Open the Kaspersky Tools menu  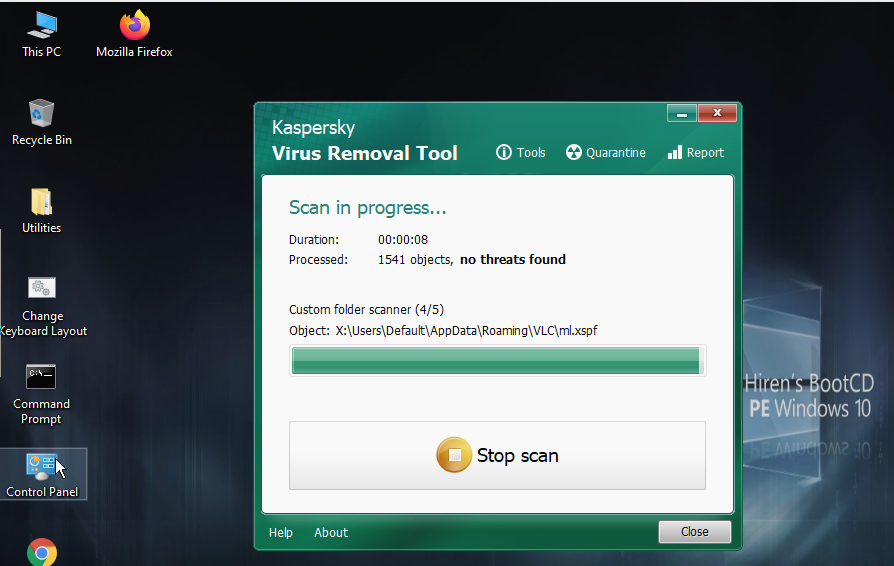pos(521,153)
